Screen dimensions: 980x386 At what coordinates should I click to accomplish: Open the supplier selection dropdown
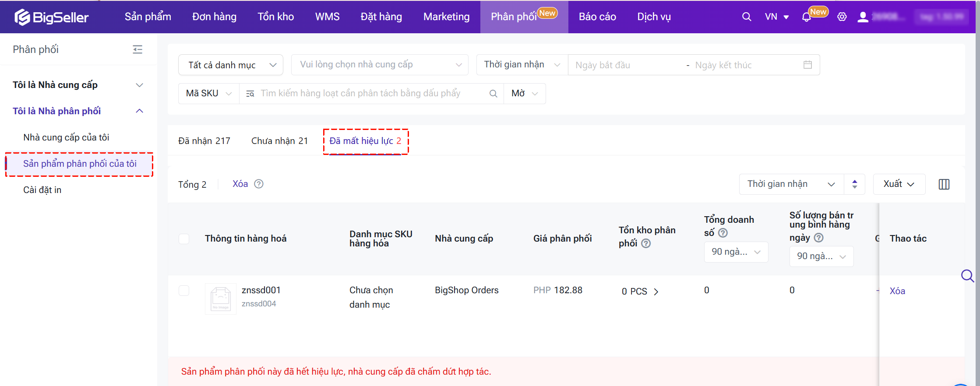coord(380,65)
